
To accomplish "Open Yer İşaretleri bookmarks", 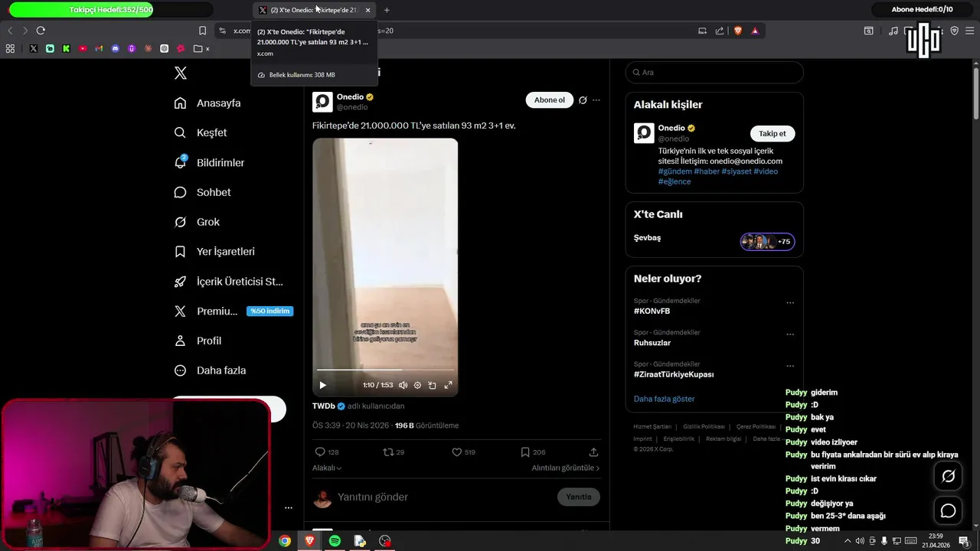I will click(x=214, y=251).
